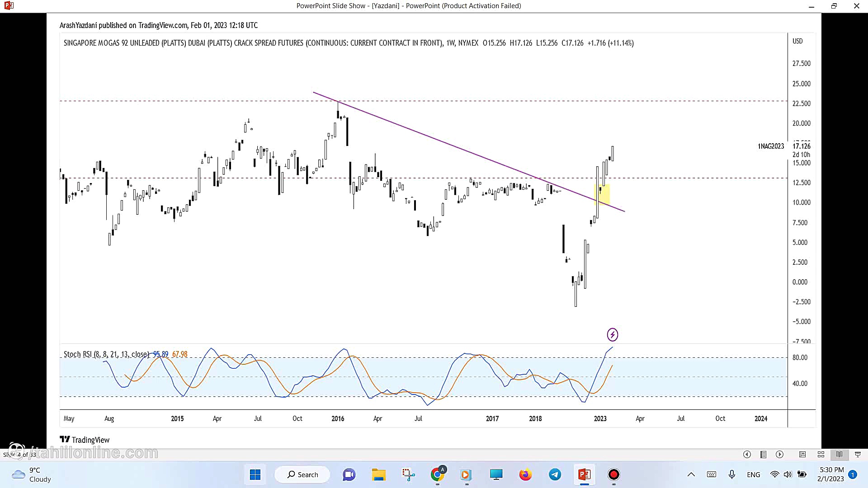Expand the hidden system tray icons chevron
868x488 pixels.
click(691, 474)
